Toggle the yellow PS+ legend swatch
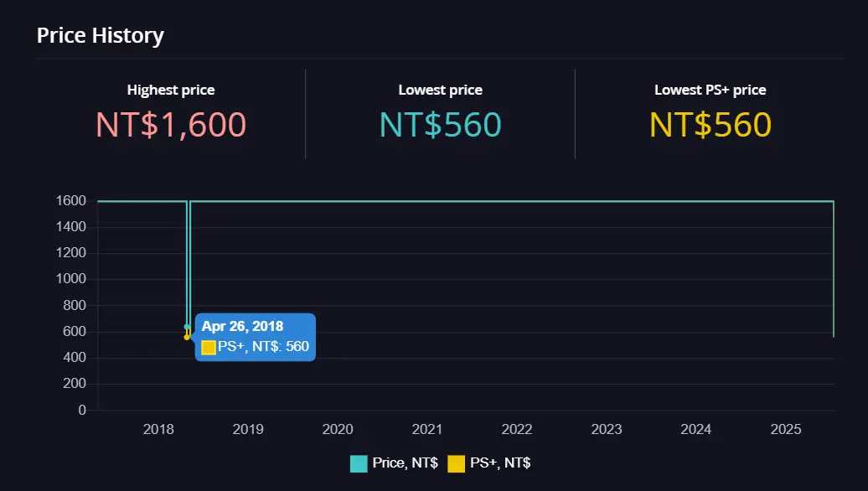The image size is (868, 491). [x=456, y=463]
